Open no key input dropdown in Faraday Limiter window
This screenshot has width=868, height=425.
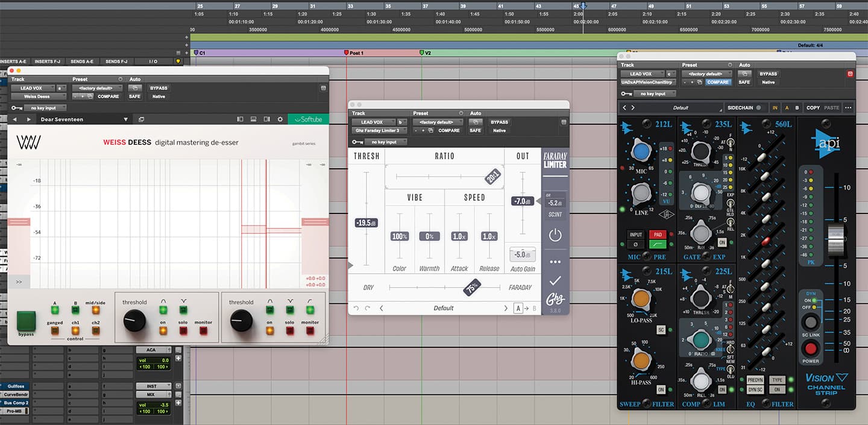(386, 142)
